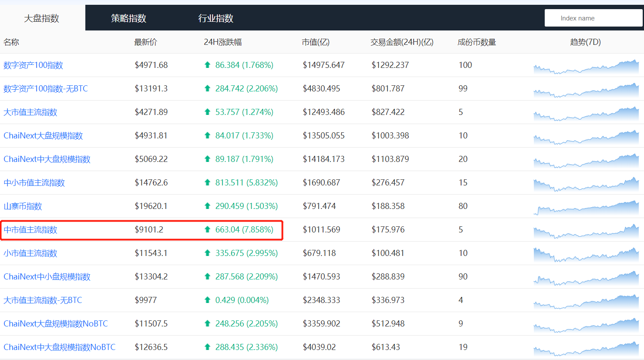Image resolution: width=644 pixels, height=360 pixels.
Task: View 7D trend chart for 山寨币指数
Action: pyautogui.click(x=586, y=208)
